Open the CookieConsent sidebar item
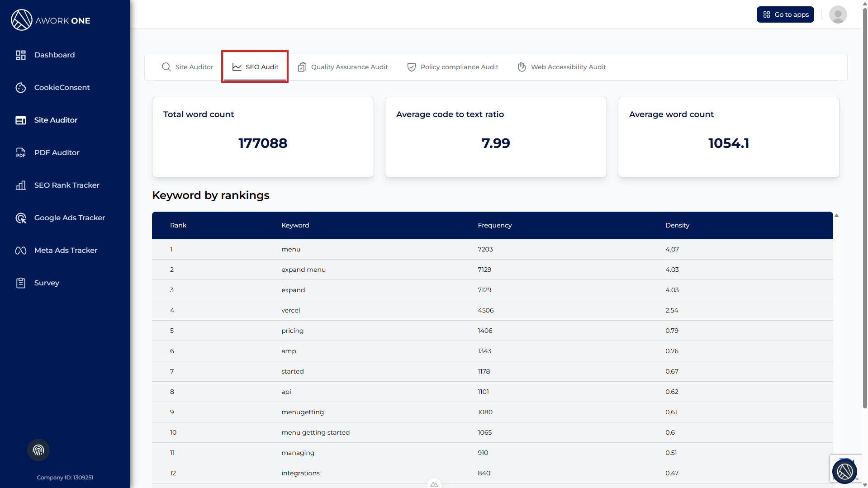The image size is (868, 488). tap(62, 87)
